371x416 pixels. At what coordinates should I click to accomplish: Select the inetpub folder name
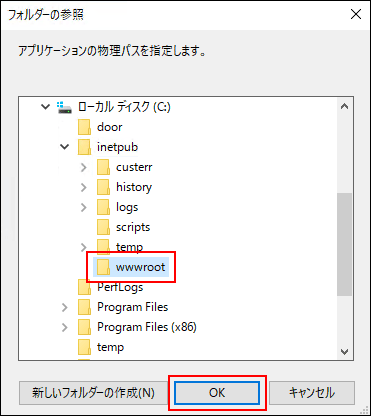[x=117, y=147]
